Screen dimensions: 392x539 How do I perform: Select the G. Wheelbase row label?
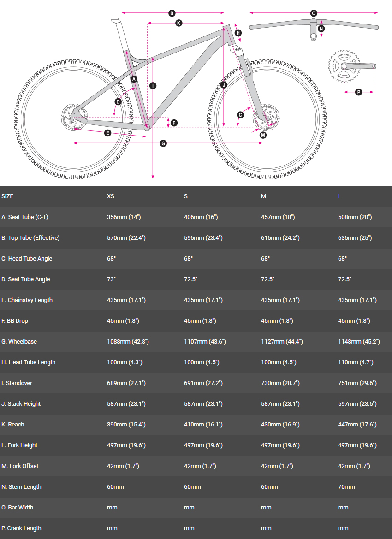[x=19, y=342]
